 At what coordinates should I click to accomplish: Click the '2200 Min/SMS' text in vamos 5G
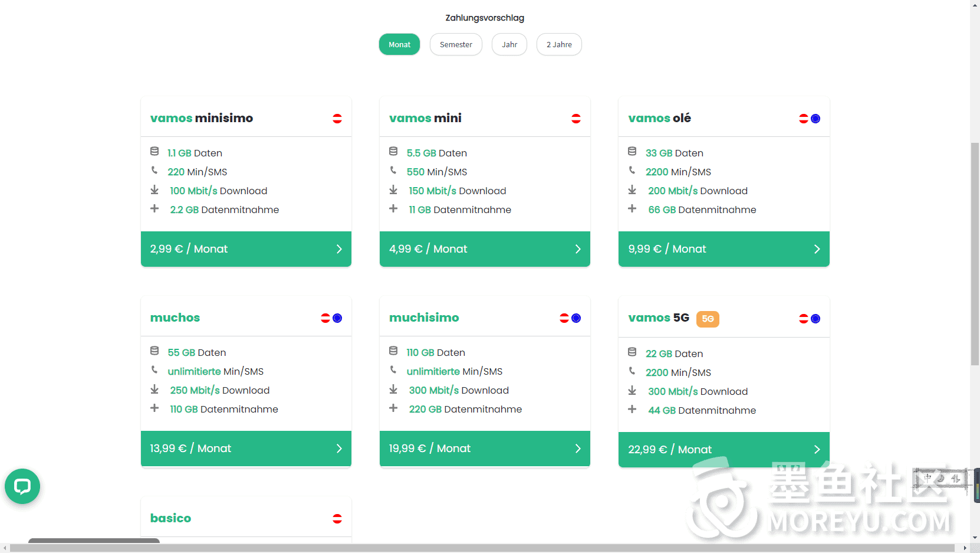pos(678,372)
